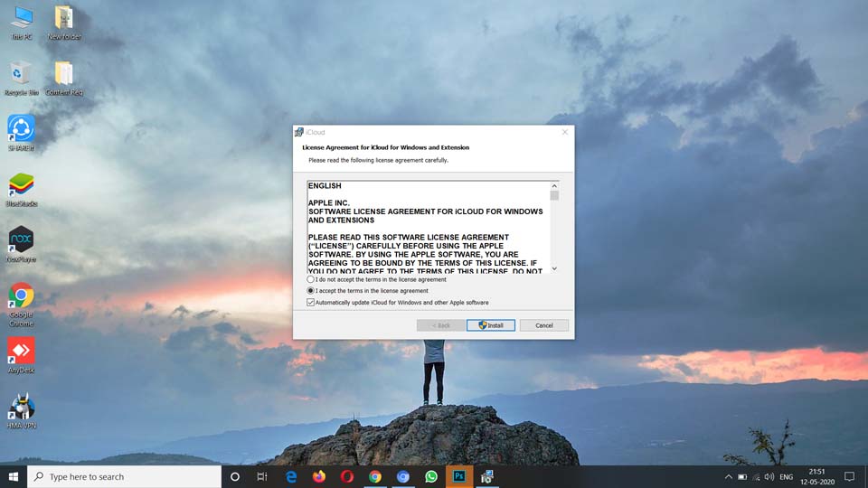Viewport: 868px width, 488px height.
Task: Click the disabled Back button
Action: [440, 325]
